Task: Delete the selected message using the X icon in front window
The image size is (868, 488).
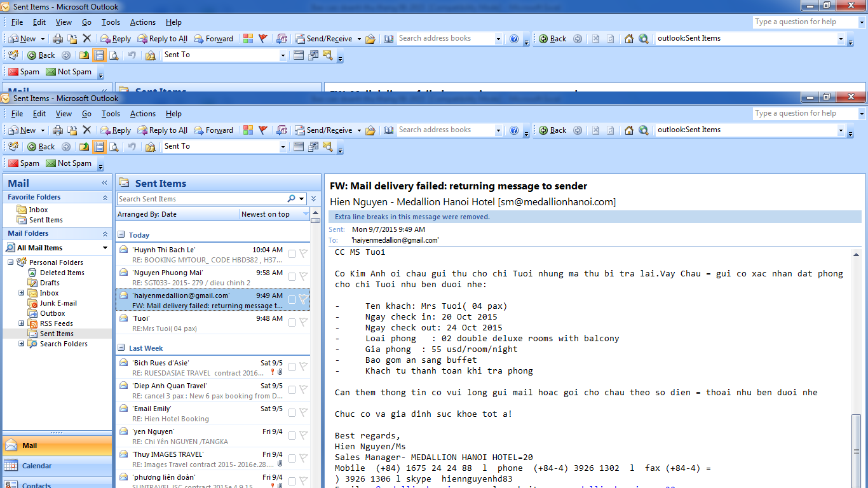Action: point(87,130)
